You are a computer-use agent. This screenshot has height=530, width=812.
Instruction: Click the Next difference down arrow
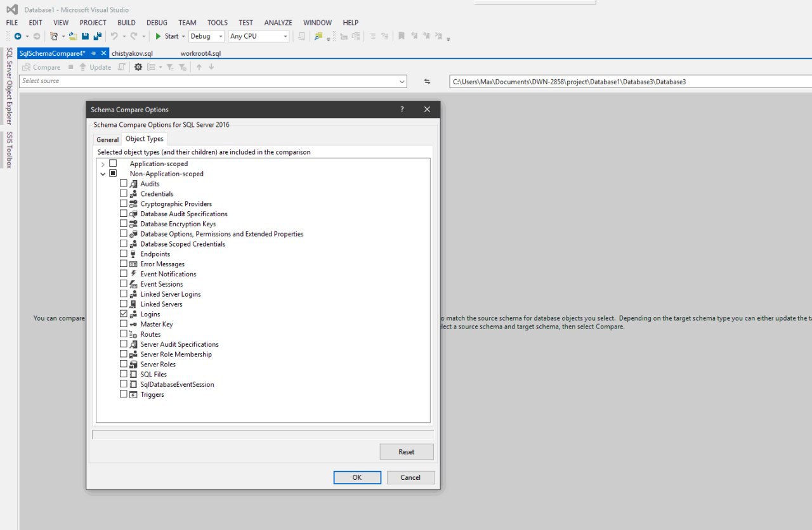pos(211,67)
